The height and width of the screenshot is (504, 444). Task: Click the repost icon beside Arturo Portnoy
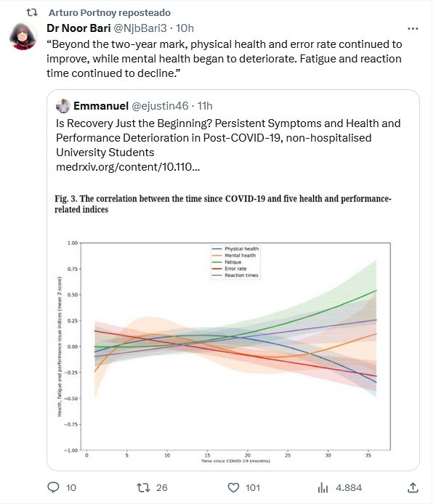tap(32, 12)
